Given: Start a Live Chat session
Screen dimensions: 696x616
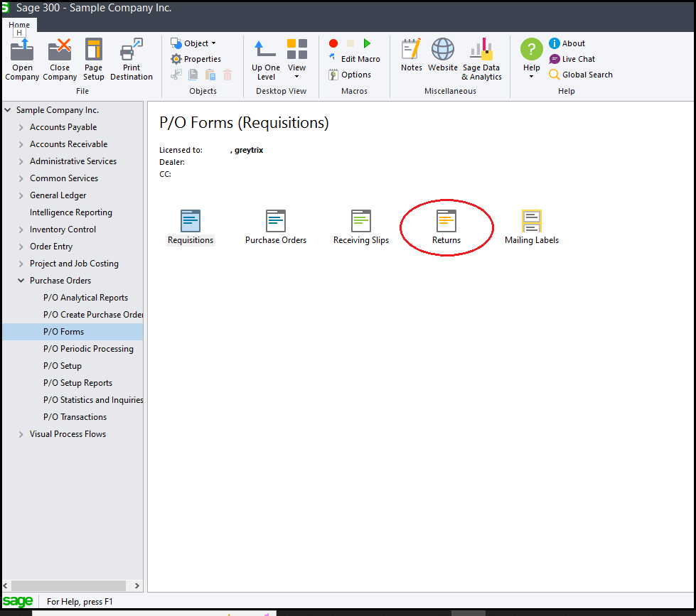Looking at the screenshot, I should (x=572, y=59).
